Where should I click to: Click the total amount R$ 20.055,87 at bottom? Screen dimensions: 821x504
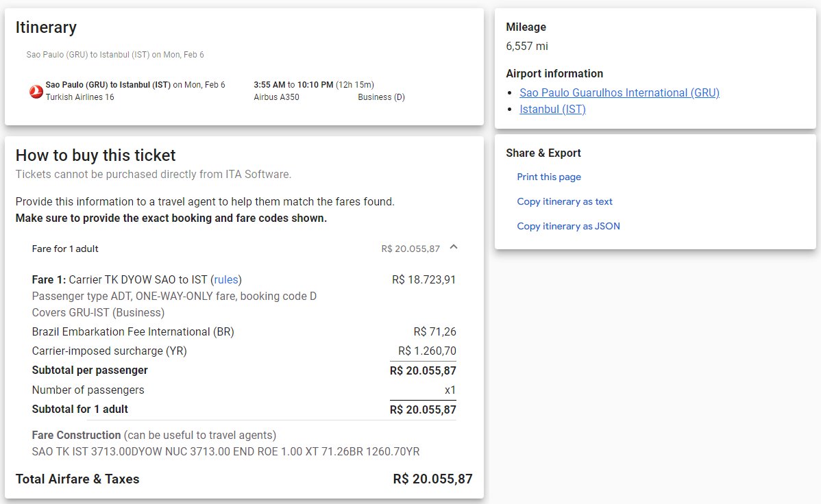(x=432, y=479)
